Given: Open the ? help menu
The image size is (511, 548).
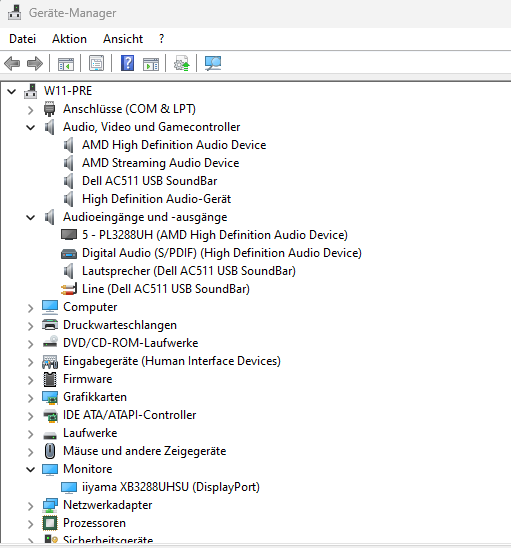Looking at the screenshot, I should pos(161,39).
